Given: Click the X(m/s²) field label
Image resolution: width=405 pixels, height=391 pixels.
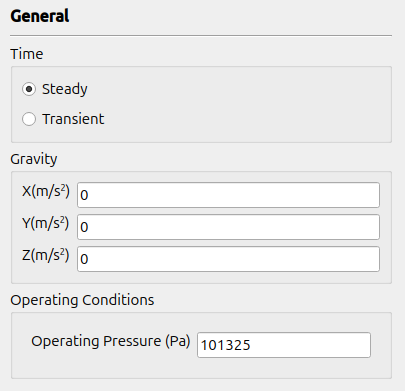Looking at the screenshot, I should (46, 192).
